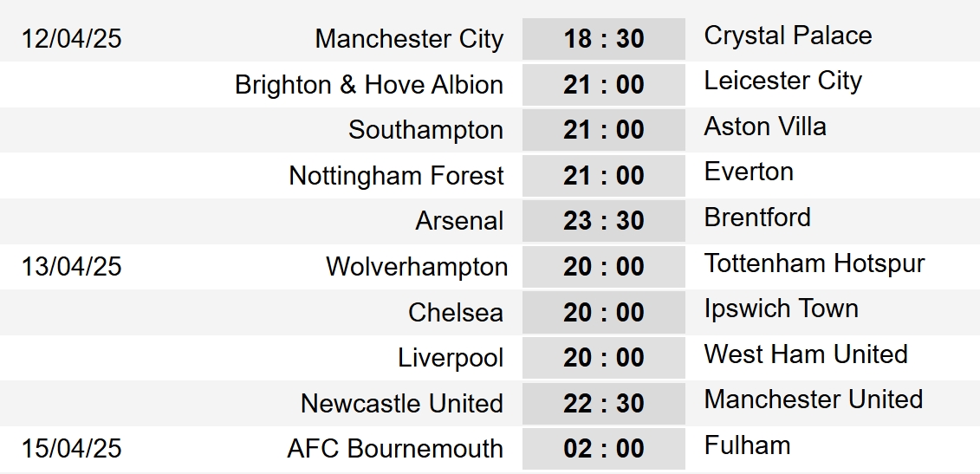Click the Ipswich Town team name

[782, 308]
